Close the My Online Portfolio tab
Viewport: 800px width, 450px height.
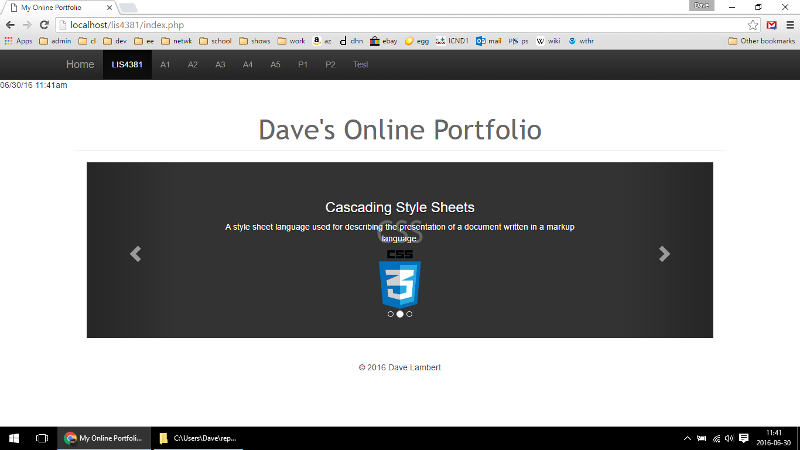coord(109,8)
